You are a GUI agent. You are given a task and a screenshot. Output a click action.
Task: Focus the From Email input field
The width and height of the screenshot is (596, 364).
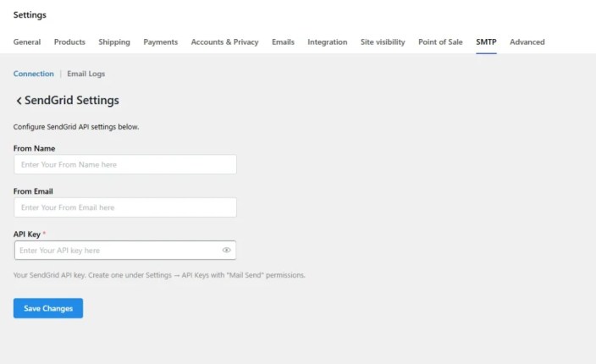125,207
